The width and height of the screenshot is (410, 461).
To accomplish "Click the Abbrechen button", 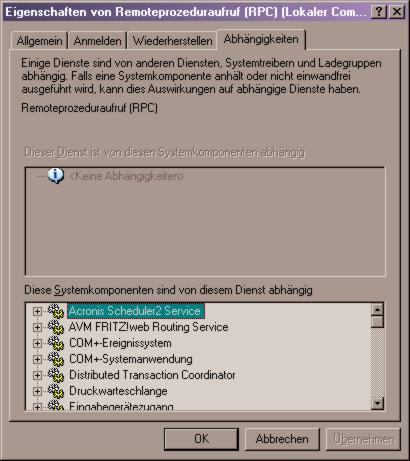I will (282, 439).
